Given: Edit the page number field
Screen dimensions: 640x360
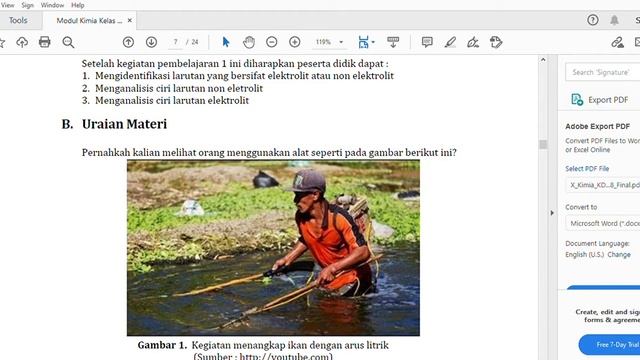Looking at the screenshot, I should (176, 42).
